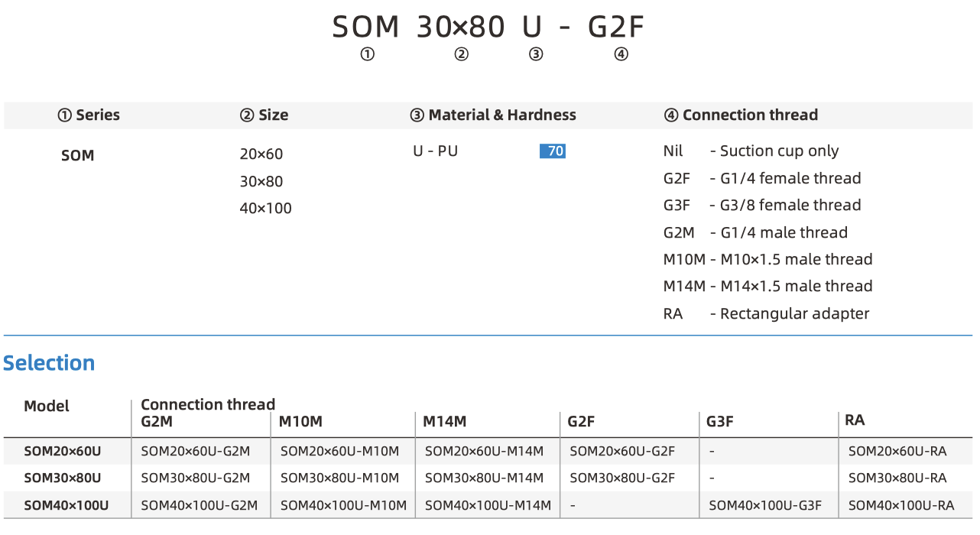Click cell SOM30×80U-RA

[897, 478]
